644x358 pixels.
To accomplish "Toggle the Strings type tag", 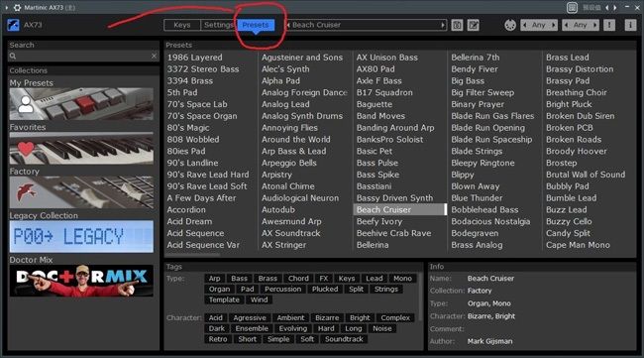I will coord(386,290).
